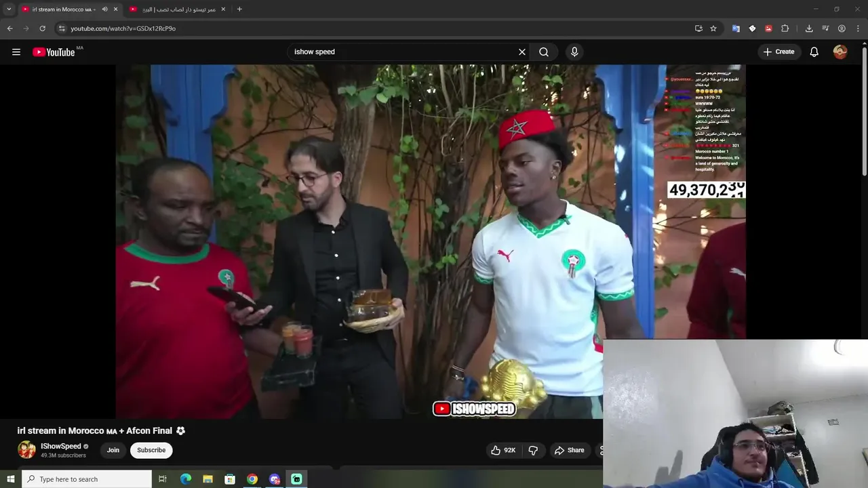Go back with the browser back arrow
The image size is (868, 488).
9,28
